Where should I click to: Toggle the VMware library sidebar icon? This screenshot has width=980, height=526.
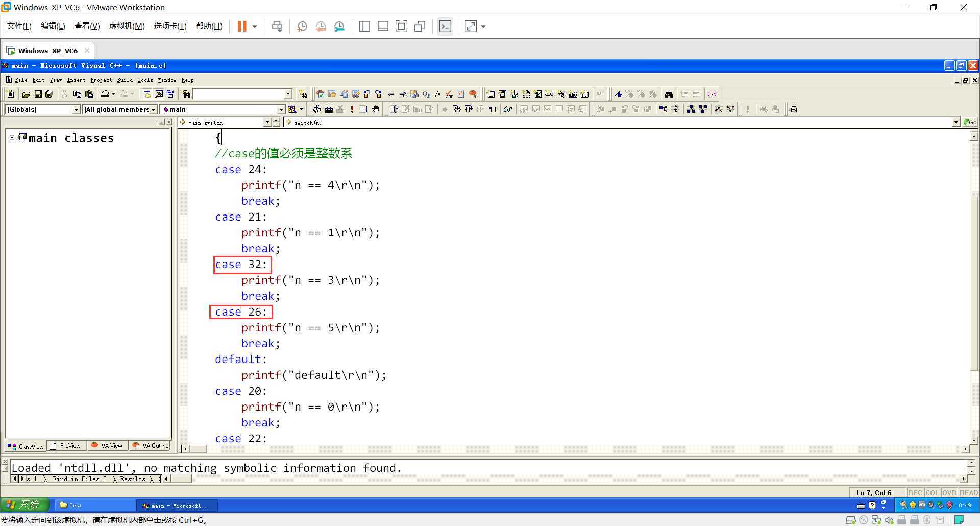pyautogui.click(x=364, y=27)
